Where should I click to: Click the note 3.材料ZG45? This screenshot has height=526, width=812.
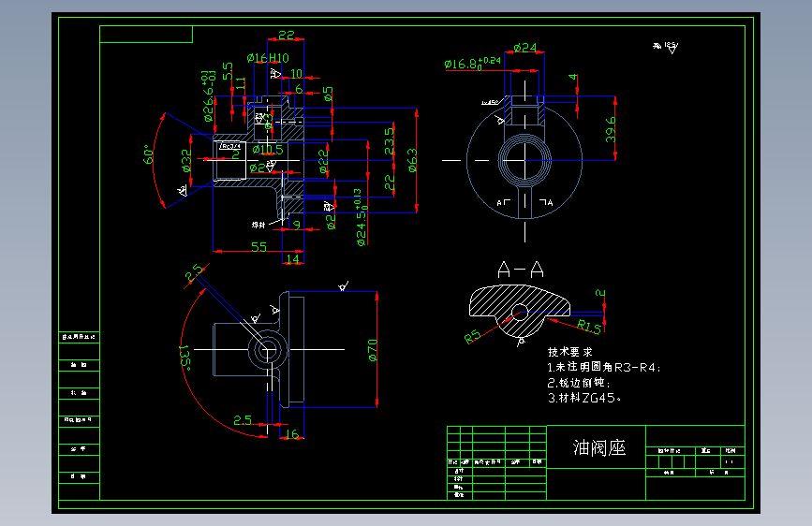pos(584,398)
